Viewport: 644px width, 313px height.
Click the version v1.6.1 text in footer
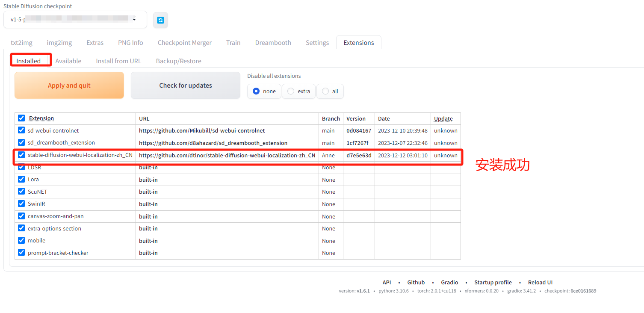pyautogui.click(x=363, y=291)
